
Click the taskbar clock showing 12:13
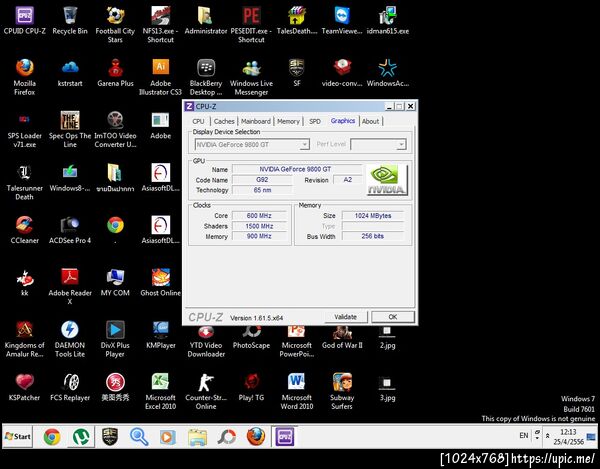[x=568, y=436]
